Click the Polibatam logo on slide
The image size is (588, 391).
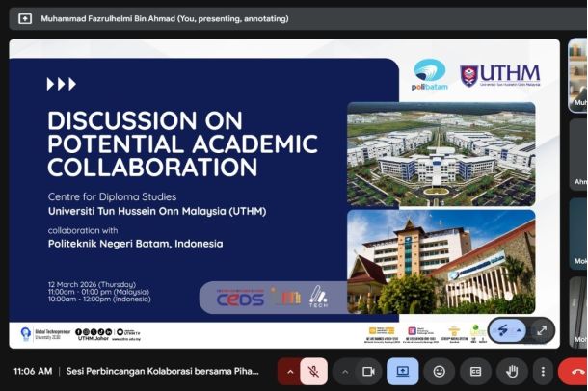(429, 74)
